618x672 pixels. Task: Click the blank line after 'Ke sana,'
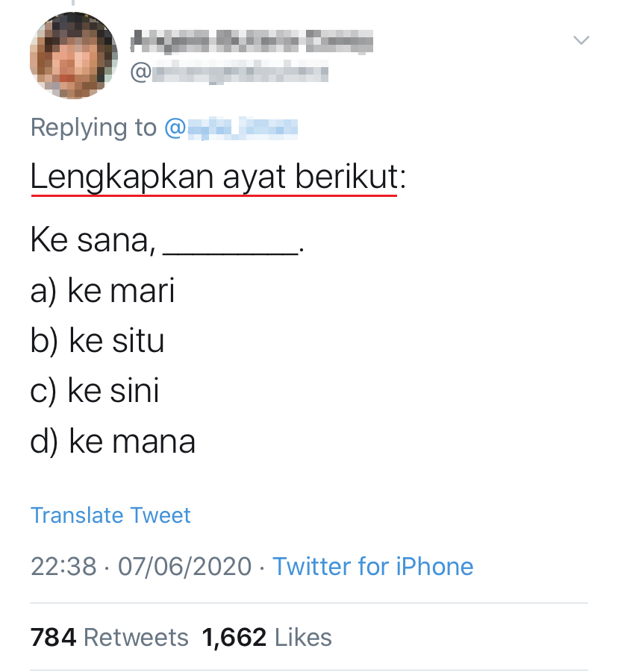click(230, 246)
